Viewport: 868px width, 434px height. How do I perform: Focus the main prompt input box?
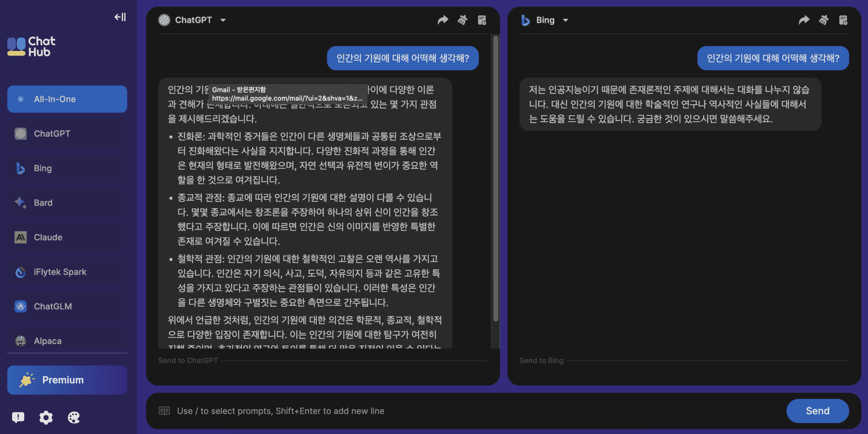[x=477, y=411]
